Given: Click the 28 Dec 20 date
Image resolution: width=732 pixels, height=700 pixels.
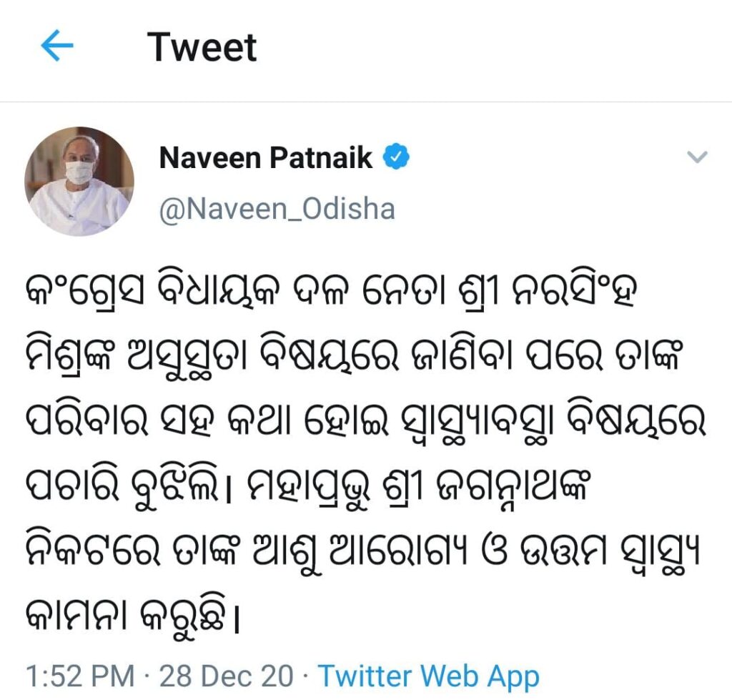Looking at the screenshot, I should click(x=227, y=676).
